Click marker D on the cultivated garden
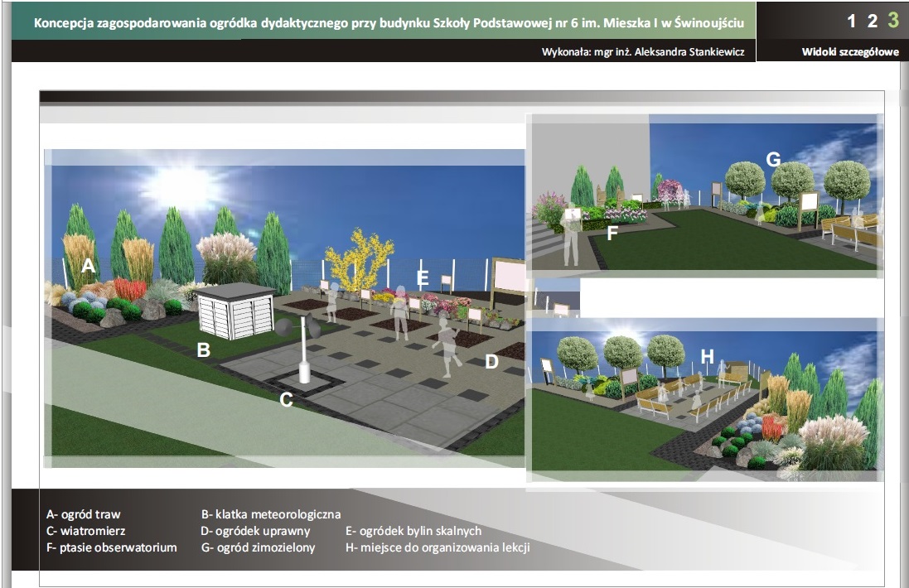The height and width of the screenshot is (588, 909). click(x=491, y=362)
